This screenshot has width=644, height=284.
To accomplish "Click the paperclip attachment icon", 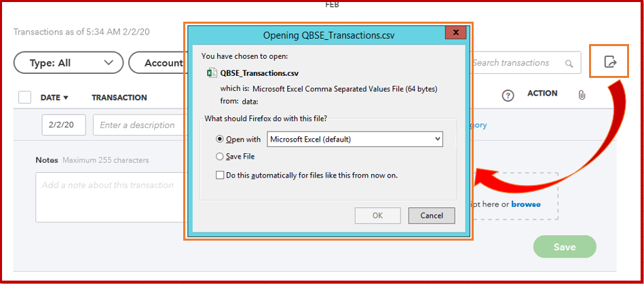I will click(x=582, y=96).
